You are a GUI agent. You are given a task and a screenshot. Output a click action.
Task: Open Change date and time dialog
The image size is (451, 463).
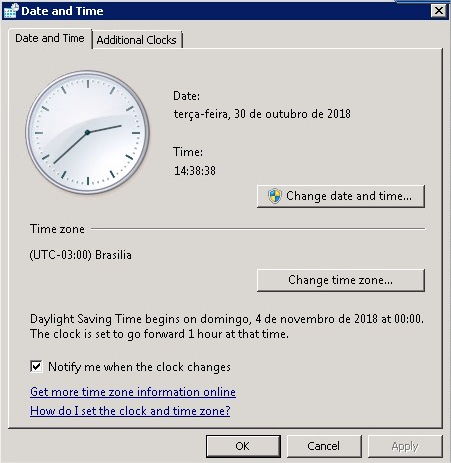coord(341,196)
